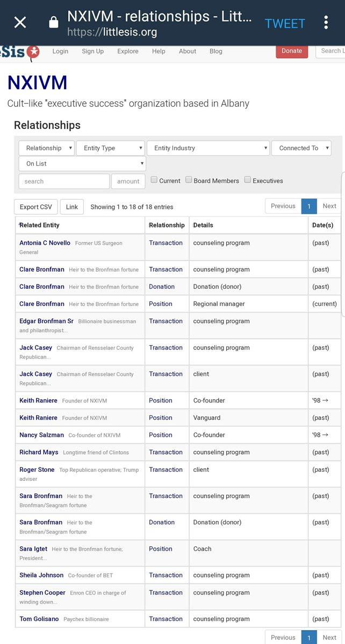Click the LittleSis logo
The height and width of the screenshot is (644, 345).
[x=20, y=53]
